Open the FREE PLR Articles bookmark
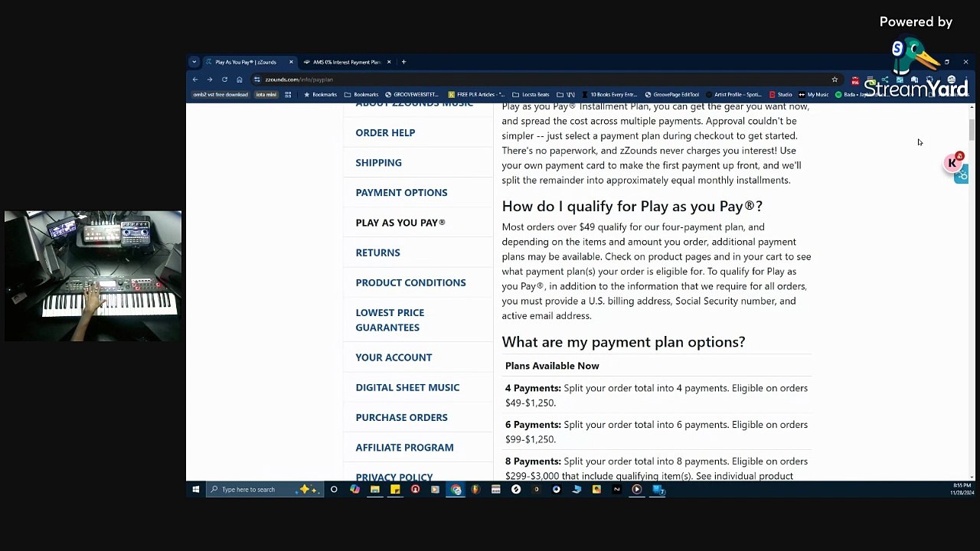 pyautogui.click(x=476, y=95)
